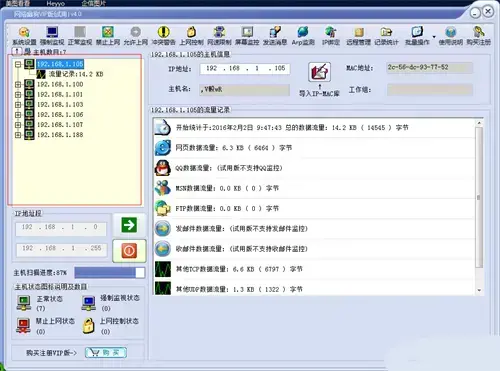Select the 开始统计于 summary row clock icon
This screenshot has height=371, width=500.
tap(163, 127)
